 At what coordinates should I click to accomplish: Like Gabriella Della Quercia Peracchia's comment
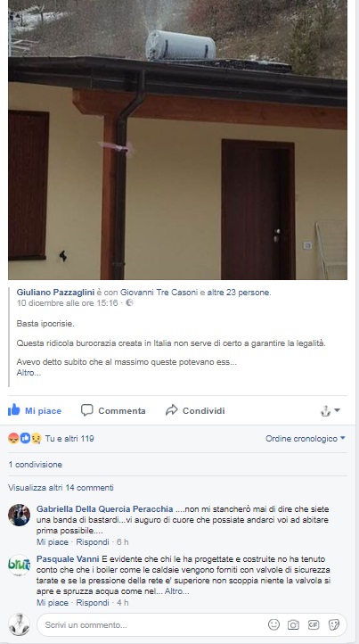tap(53, 542)
